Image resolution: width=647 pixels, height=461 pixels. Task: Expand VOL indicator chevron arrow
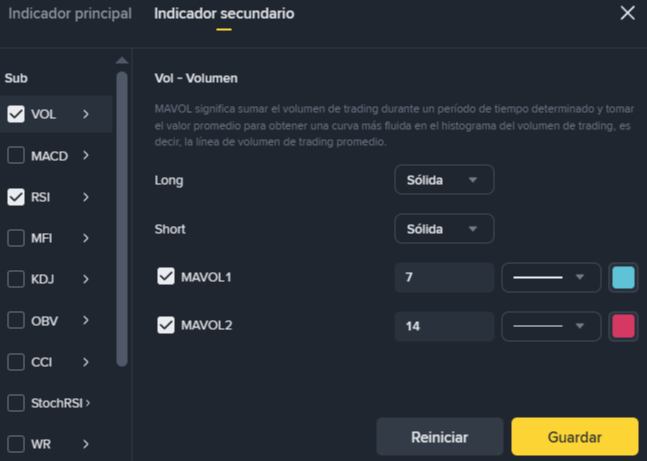(x=86, y=114)
